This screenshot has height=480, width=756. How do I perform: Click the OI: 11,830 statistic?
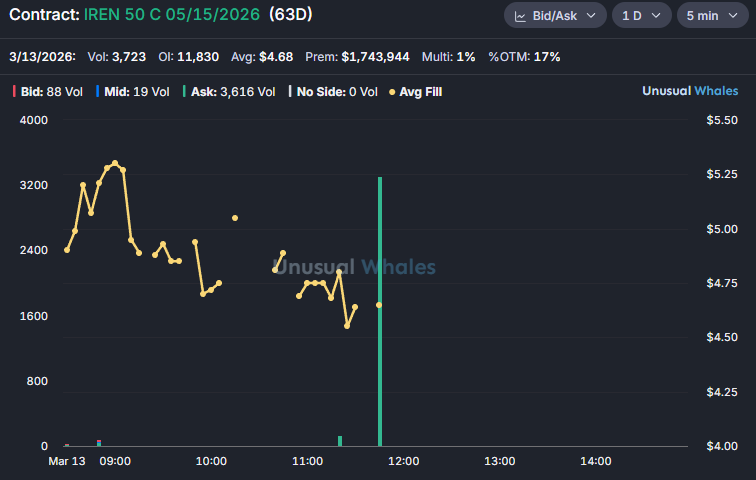click(x=189, y=57)
